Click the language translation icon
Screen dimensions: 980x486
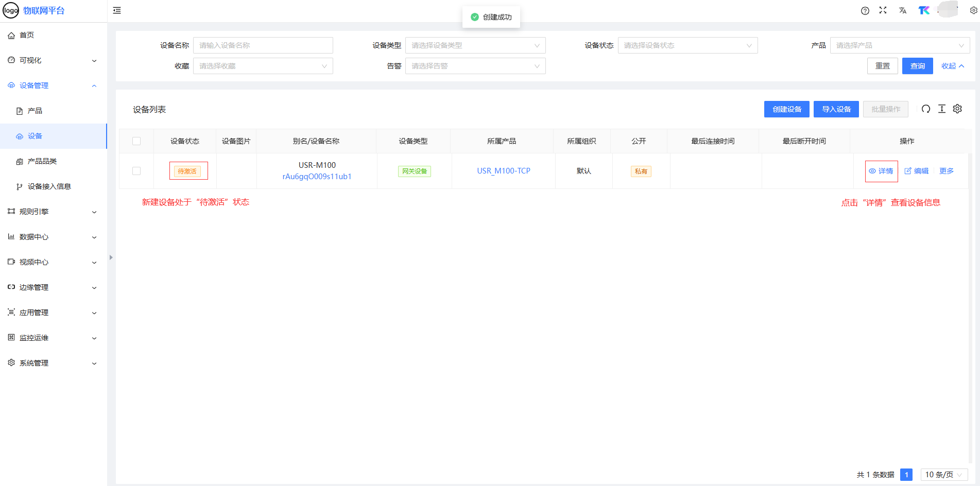pos(902,10)
